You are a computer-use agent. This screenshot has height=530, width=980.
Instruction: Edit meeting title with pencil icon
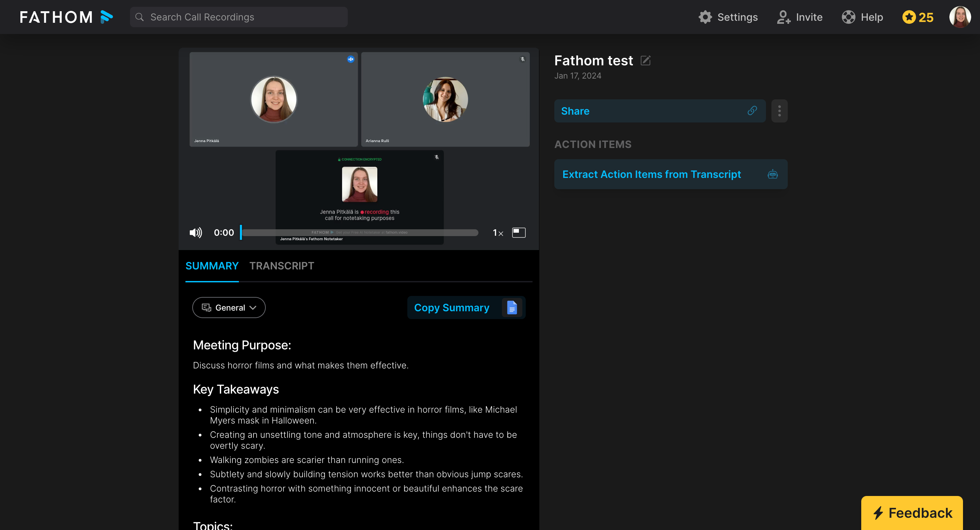click(x=646, y=61)
